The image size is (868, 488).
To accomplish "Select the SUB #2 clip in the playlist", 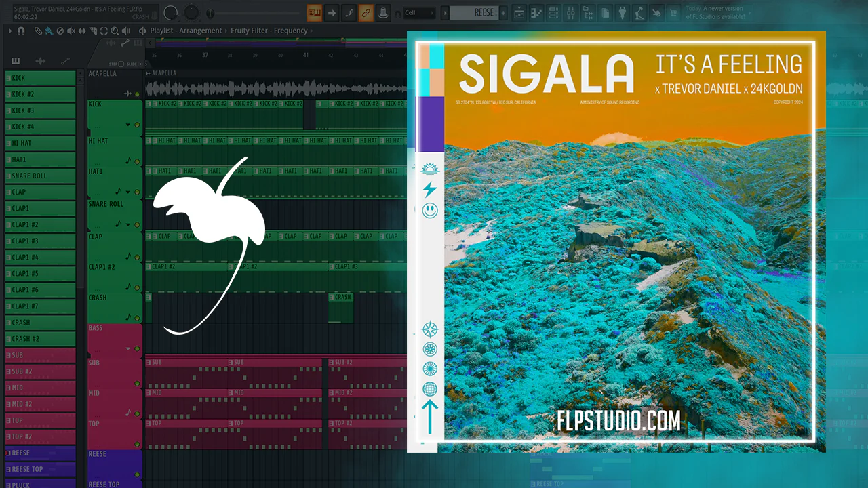I will (367, 373).
